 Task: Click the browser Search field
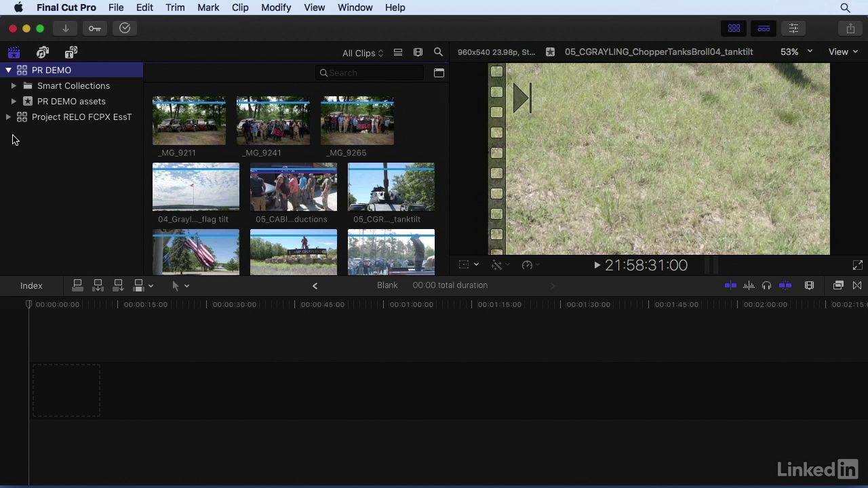(x=370, y=73)
